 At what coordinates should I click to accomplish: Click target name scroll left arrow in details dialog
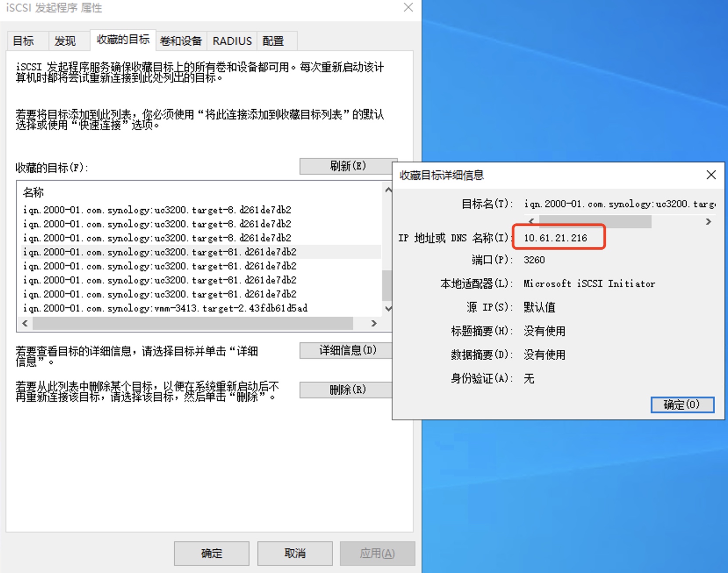pos(532,221)
